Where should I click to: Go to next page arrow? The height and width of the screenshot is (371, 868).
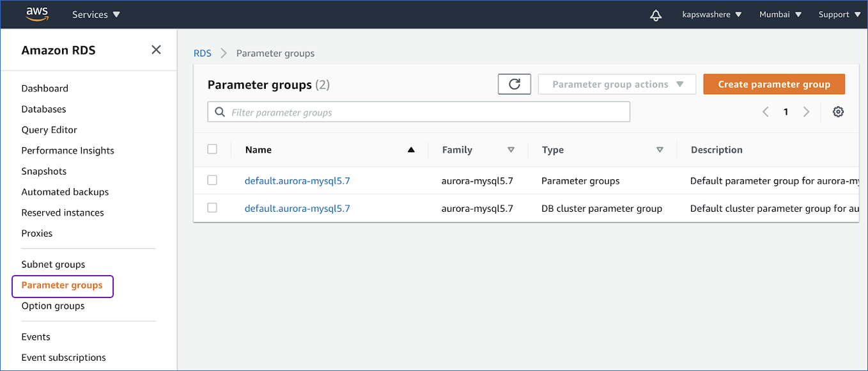pos(806,112)
